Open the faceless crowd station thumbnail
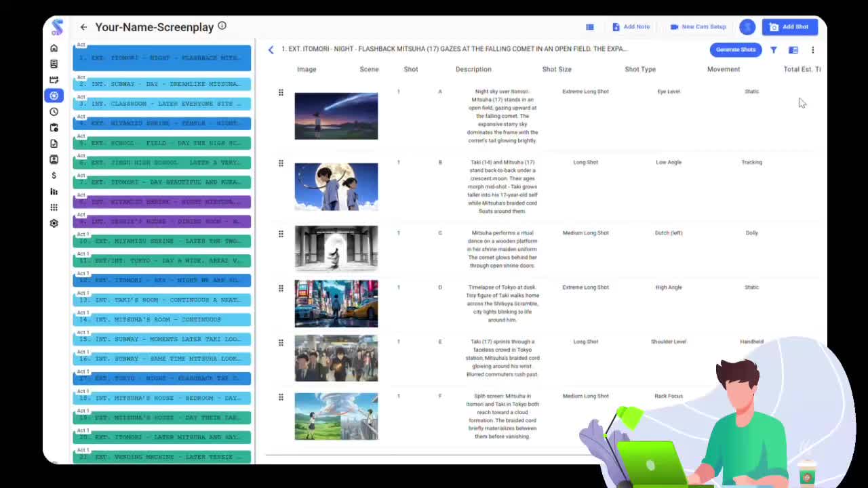The height and width of the screenshot is (488, 868). 336,358
